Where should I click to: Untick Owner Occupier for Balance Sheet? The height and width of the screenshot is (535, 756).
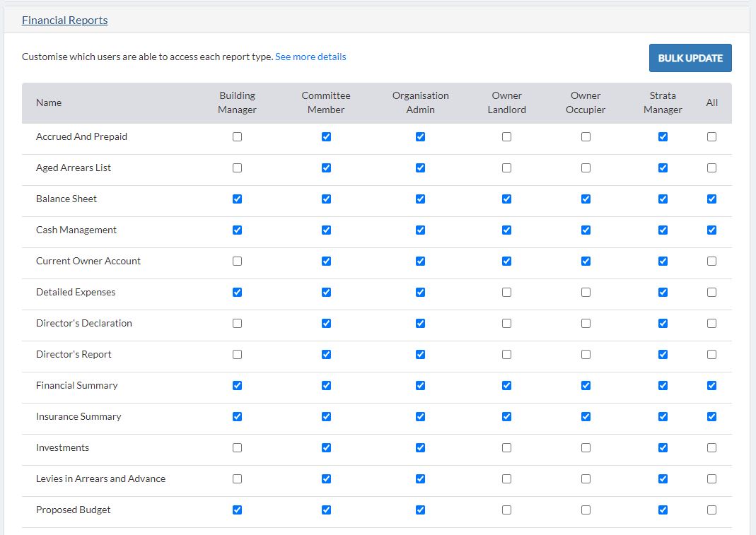(x=586, y=199)
